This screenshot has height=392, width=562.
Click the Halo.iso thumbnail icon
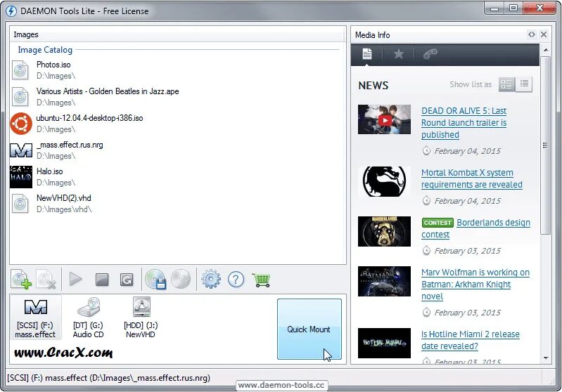pos(21,177)
